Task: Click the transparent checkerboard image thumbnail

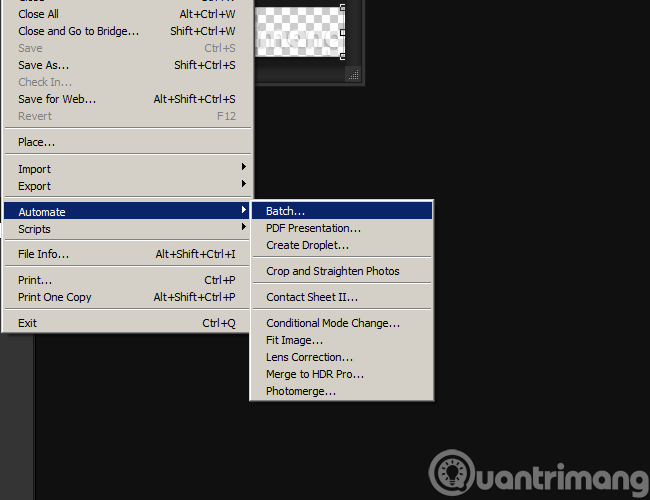Action: [299, 32]
